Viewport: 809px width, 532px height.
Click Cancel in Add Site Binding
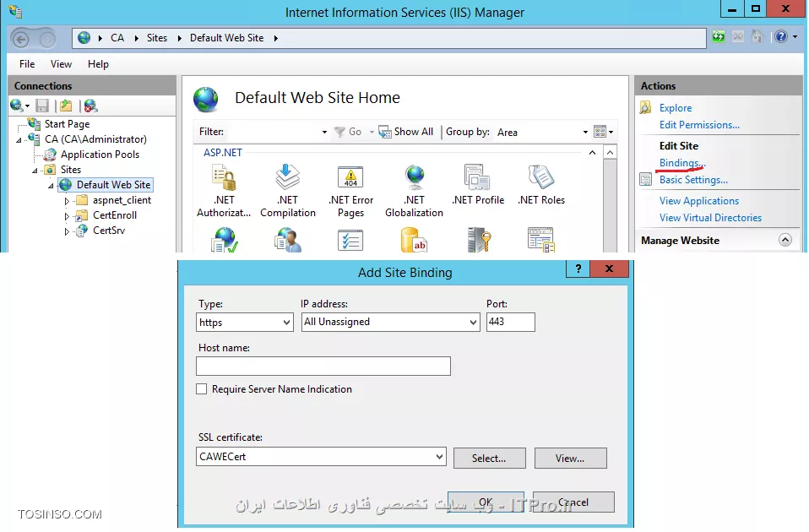[x=573, y=502]
